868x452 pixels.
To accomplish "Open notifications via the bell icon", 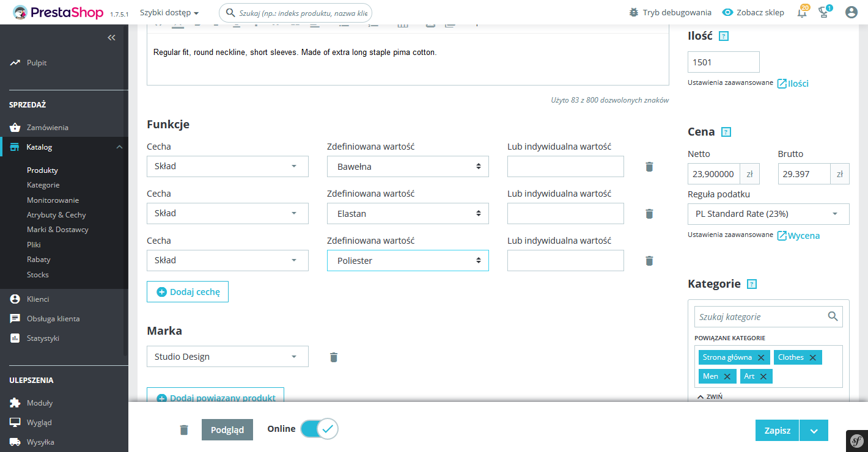I will point(802,12).
